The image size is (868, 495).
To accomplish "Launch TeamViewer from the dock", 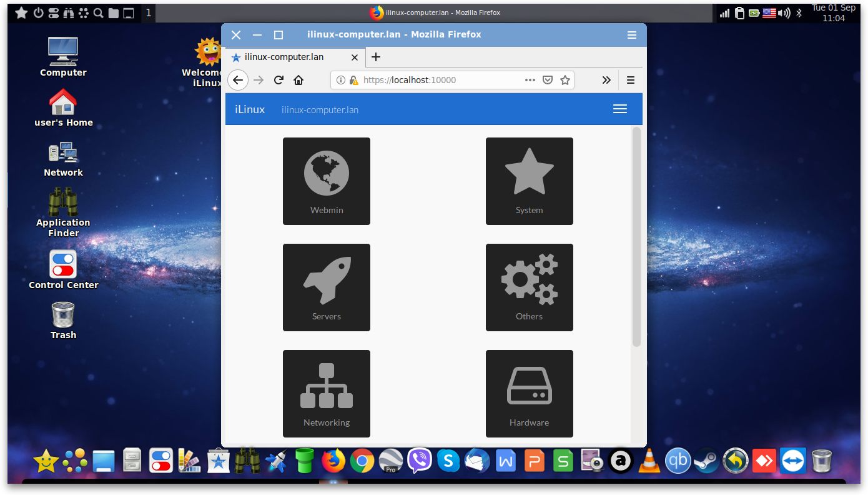I will [793, 461].
